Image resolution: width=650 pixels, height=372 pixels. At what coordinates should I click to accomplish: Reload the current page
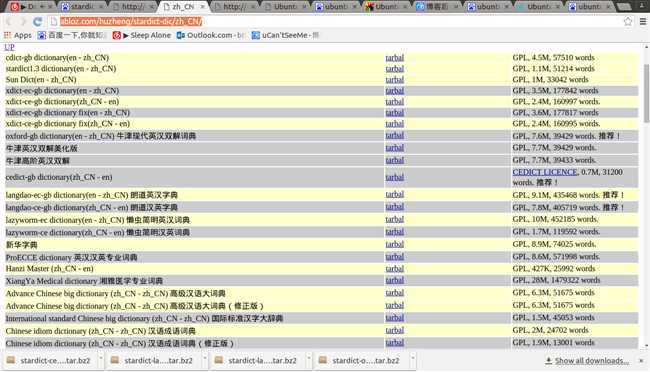(38, 22)
